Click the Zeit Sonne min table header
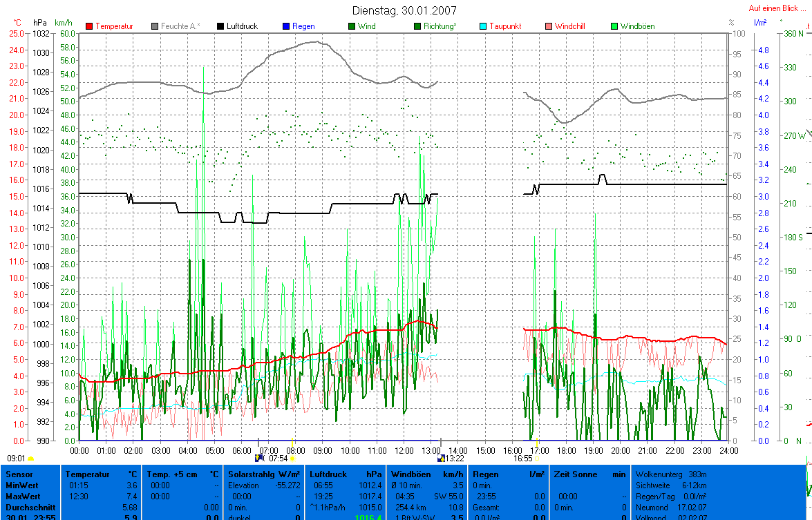 [x=588, y=474]
